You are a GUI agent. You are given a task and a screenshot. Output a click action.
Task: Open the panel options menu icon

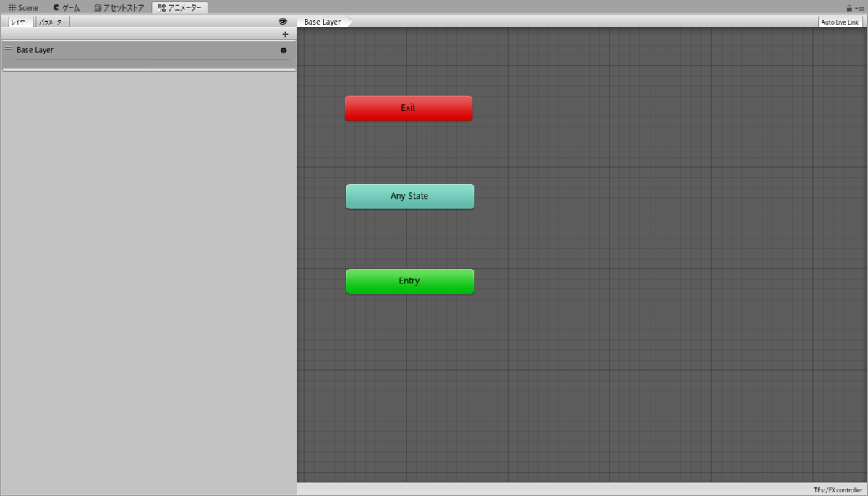point(860,8)
